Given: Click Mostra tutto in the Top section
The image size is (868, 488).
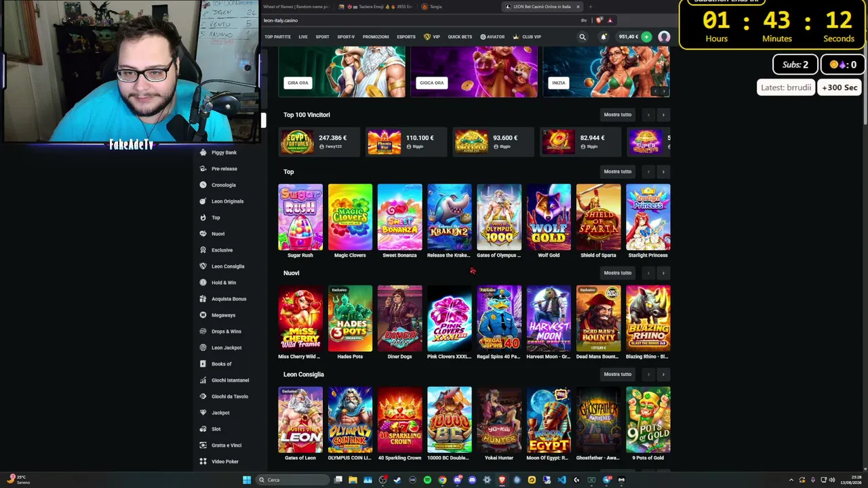Looking at the screenshot, I should (618, 171).
